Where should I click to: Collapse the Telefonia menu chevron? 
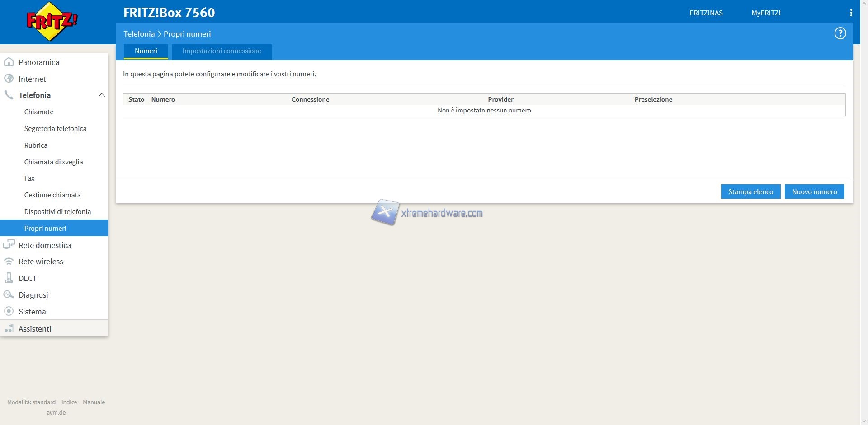[101, 95]
